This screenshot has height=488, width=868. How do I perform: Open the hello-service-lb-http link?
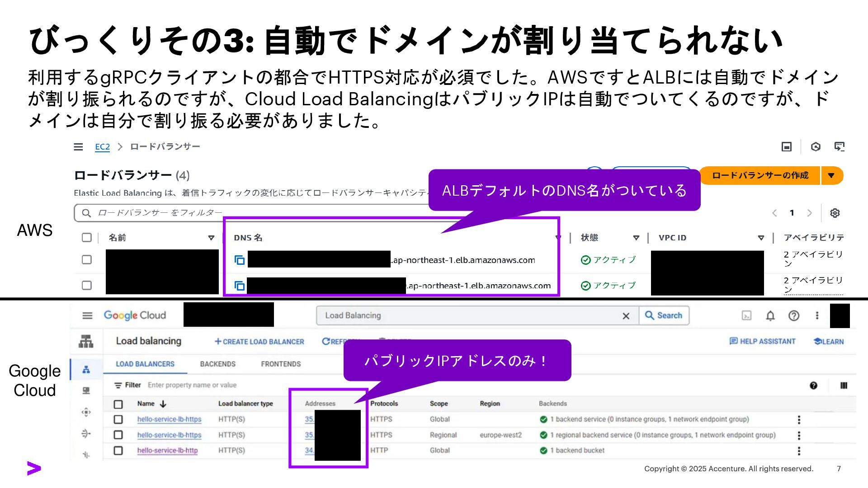[167, 450]
